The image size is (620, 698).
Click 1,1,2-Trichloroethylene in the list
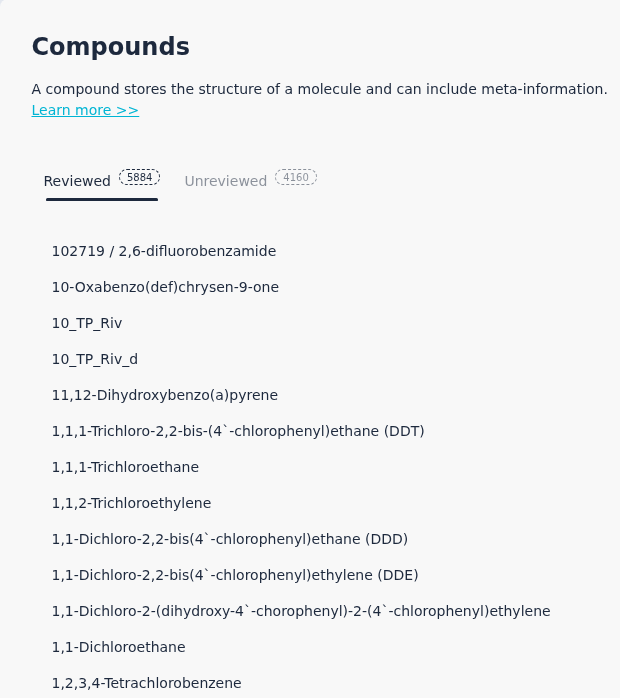click(x=131, y=503)
